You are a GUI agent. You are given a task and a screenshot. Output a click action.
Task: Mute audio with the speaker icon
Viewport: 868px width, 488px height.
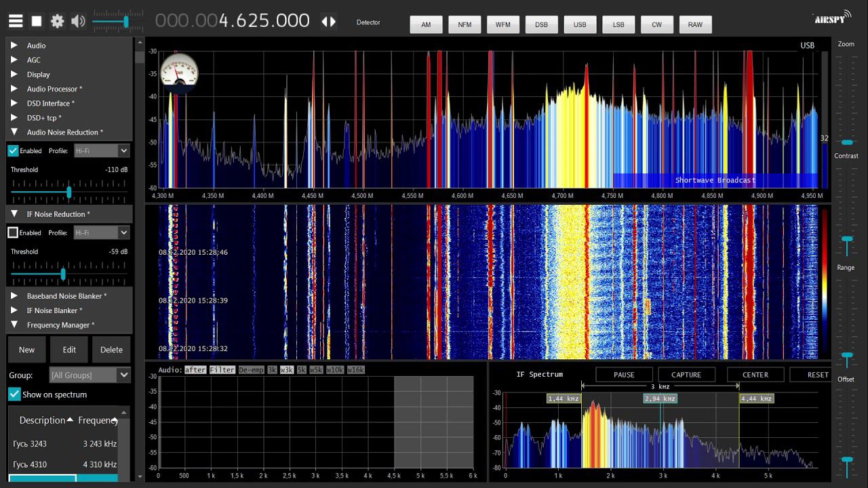click(79, 21)
